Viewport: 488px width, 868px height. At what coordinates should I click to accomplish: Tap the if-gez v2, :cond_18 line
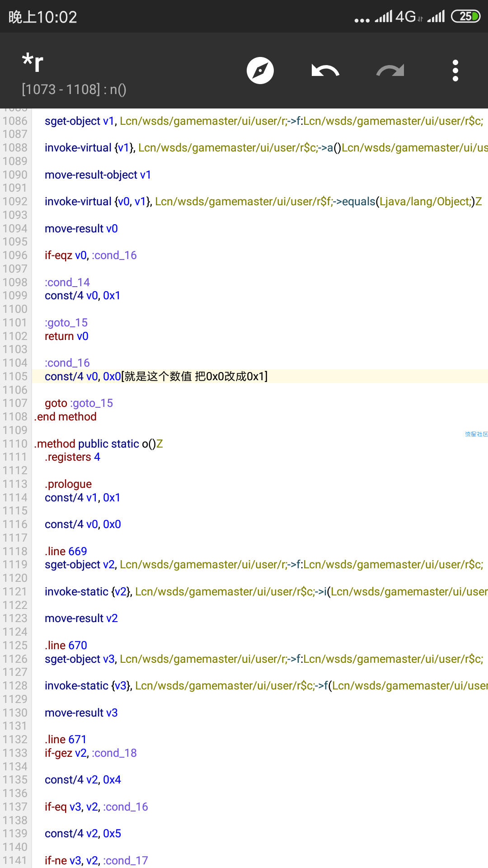[x=90, y=753]
